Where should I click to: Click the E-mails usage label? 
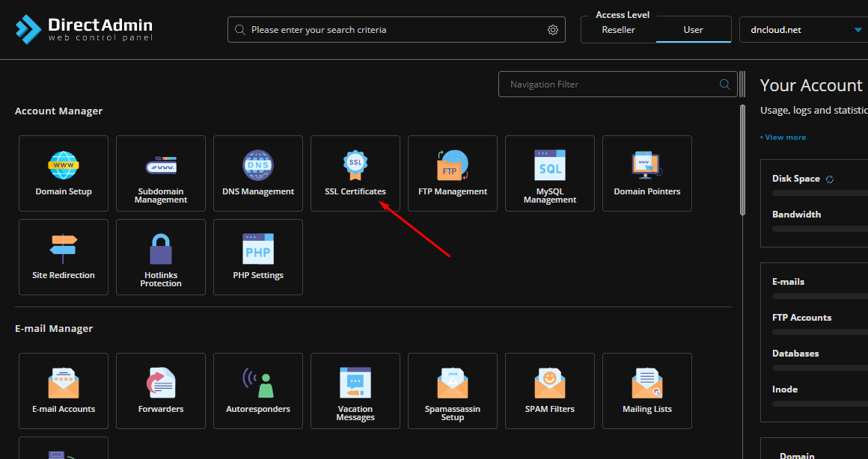(788, 282)
